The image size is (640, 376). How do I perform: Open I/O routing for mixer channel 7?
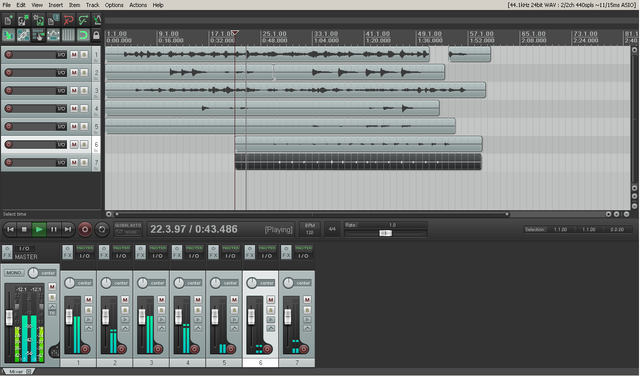tap(303, 256)
